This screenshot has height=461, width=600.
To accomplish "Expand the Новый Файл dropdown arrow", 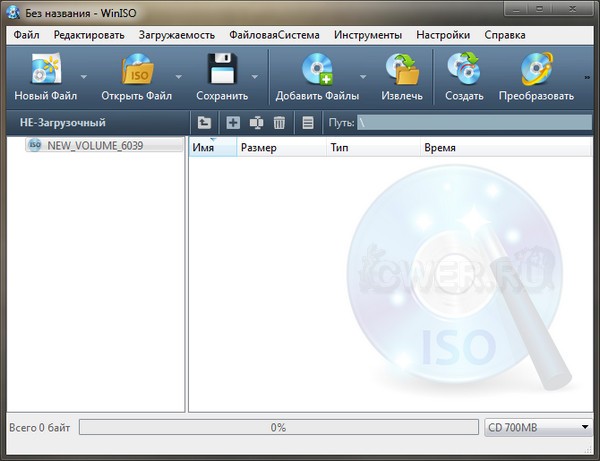I will tap(84, 77).
